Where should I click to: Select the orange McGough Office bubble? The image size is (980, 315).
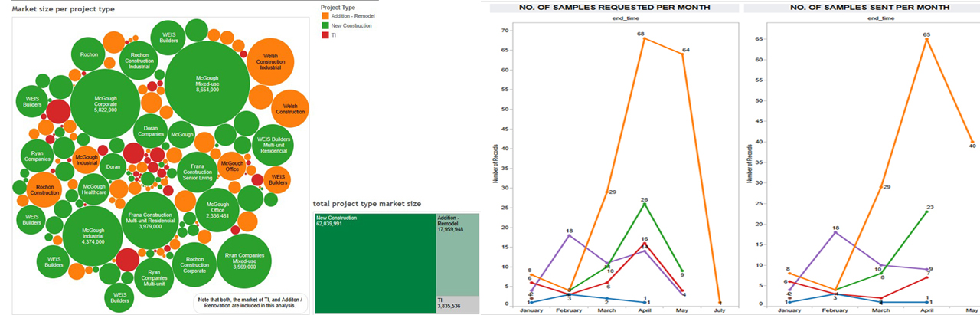230,165
